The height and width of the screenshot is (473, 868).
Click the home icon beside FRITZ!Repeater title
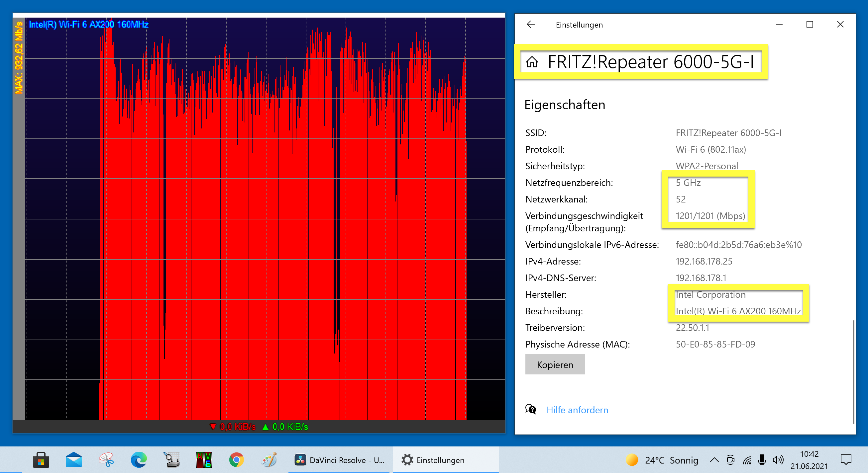[532, 62]
